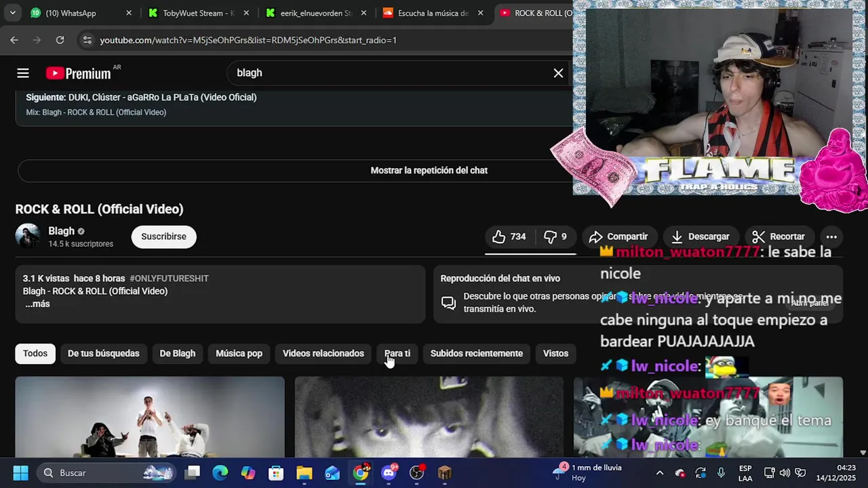The image size is (868, 488).
Task: Select the 'De Blagh' chip
Action: pyautogui.click(x=178, y=353)
